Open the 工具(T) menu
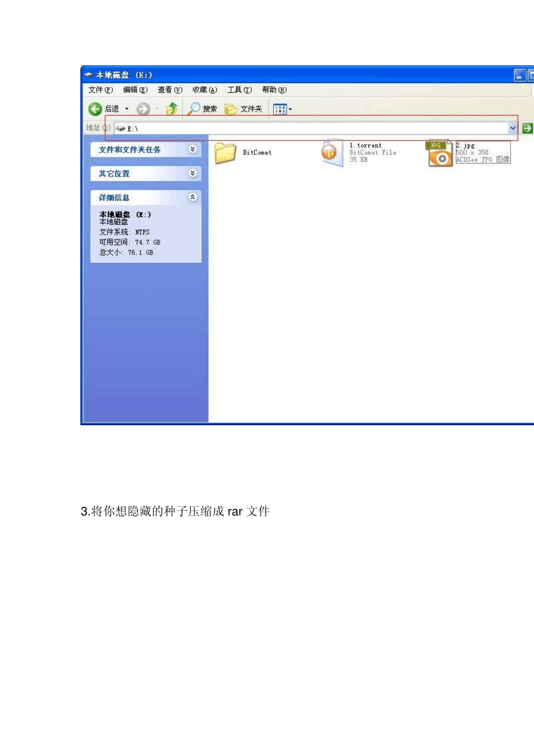Image resolution: width=534 pixels, height=756 pixels. [x=239, y=90]
